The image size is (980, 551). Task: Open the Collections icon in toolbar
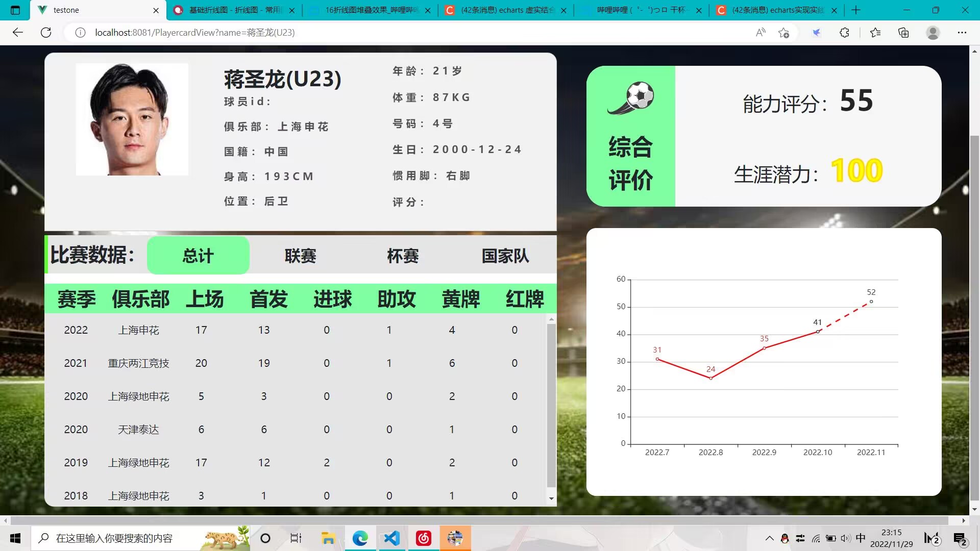click(x=903, y=33)
